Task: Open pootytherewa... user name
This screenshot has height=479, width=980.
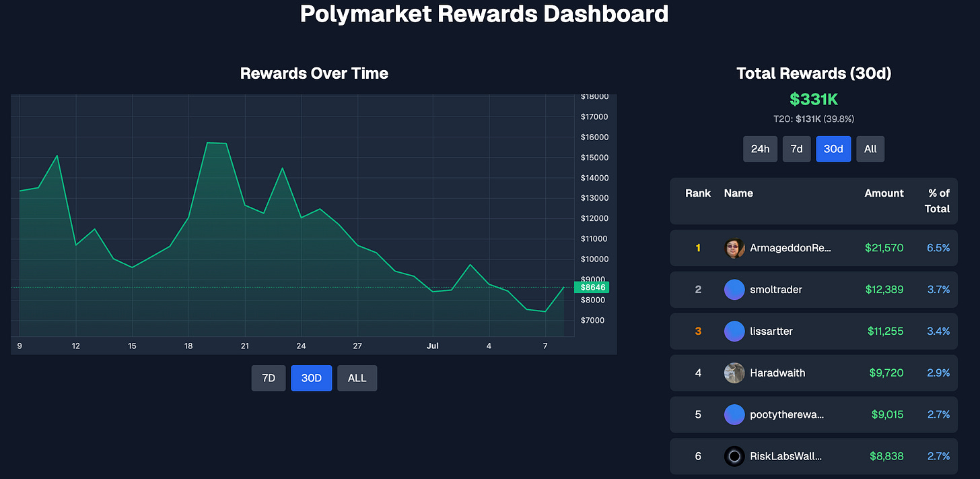Action: [787, 415]
